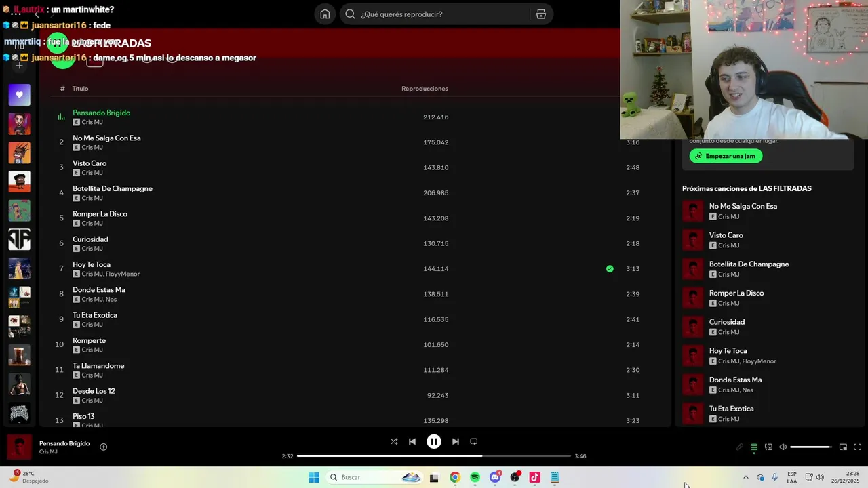868x488 pixels.
Task: Click play count 212.416
Action: tap(435, 117)
